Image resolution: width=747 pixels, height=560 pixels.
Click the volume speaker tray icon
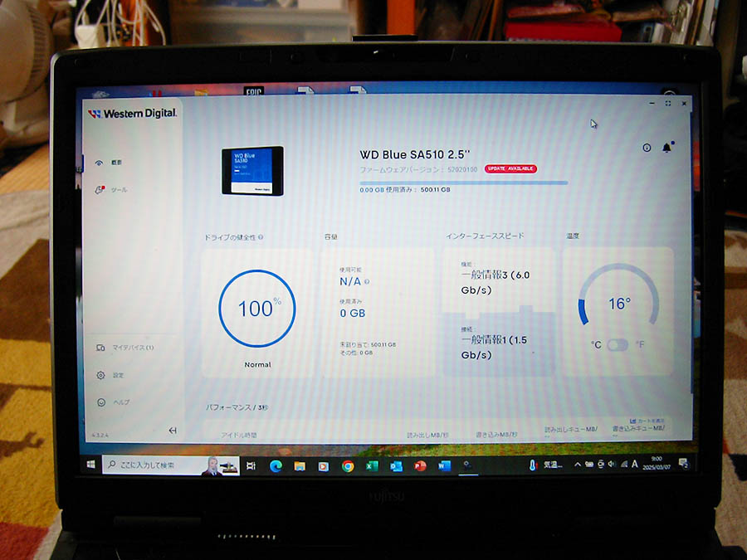[x=612, y=464]
